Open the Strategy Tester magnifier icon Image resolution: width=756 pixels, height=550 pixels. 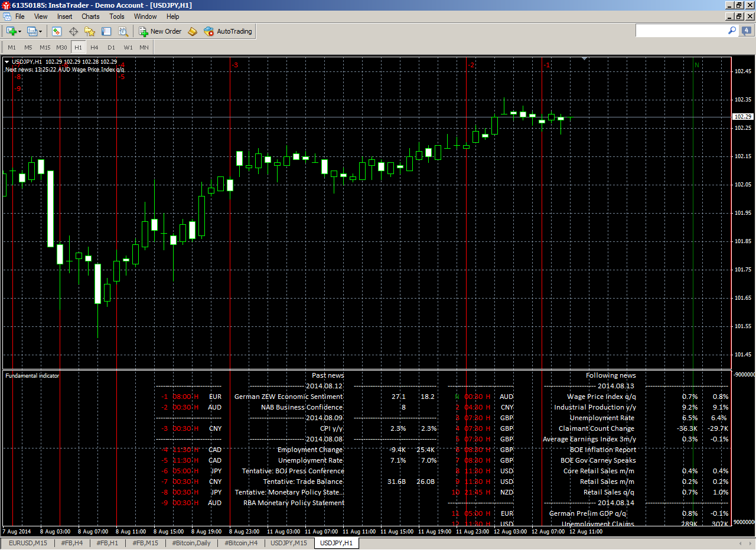pos(123,31)
